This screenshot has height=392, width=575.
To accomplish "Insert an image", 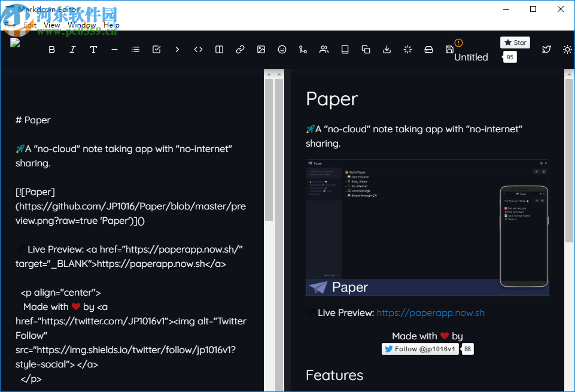I will coord(261,49).
